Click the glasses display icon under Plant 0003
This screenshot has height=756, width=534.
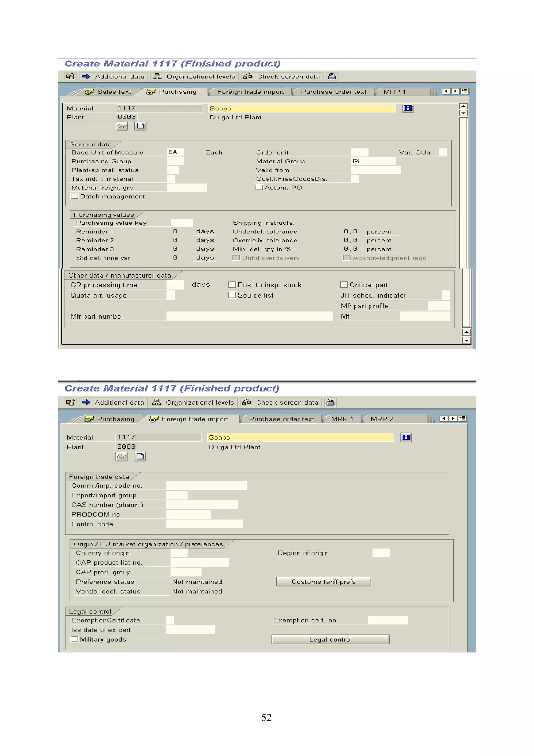pos(122,126)
